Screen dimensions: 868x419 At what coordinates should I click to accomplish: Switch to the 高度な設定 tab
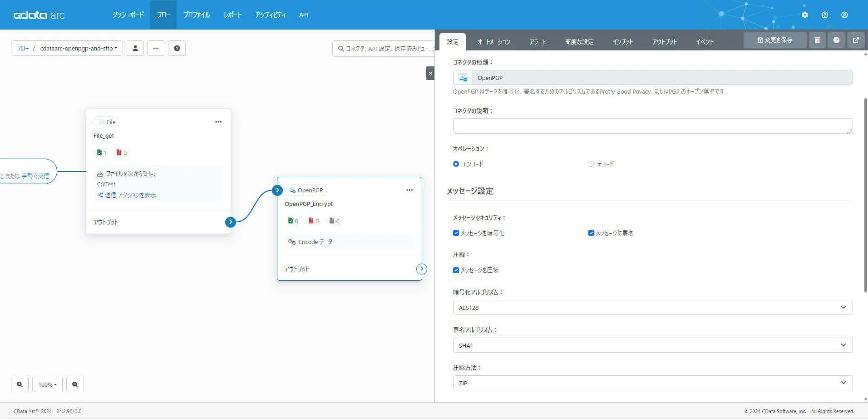(x=579, y=41)
